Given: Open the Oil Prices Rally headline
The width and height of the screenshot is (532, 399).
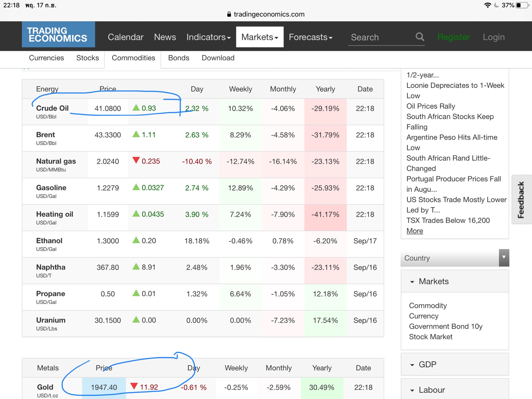Looking at the screenshot, I should pos(431,106).
